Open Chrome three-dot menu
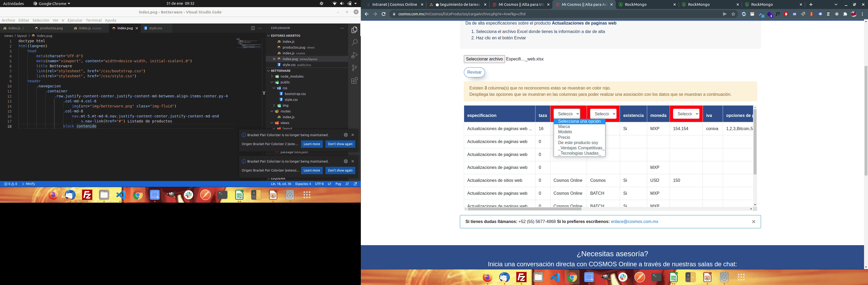 coord(862,14)
